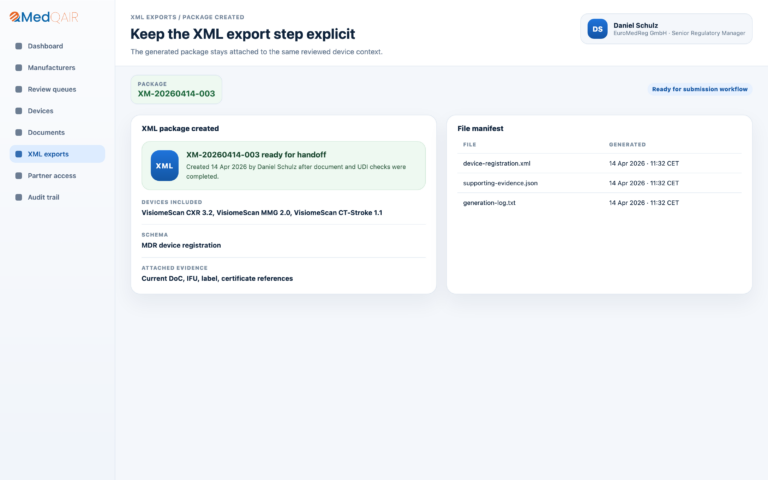Click MDR device registration schema value
Viewport: 768px width, 480px height.
[x=181, y=245]
